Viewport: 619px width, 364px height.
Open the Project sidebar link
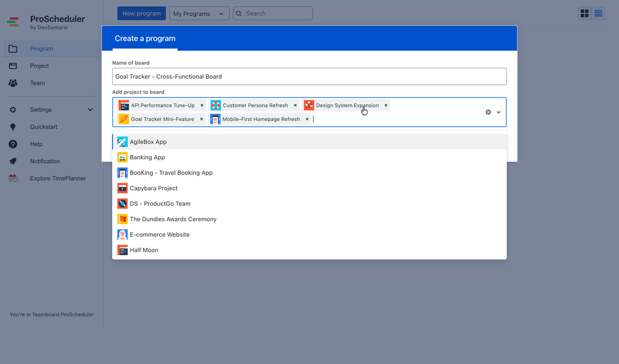pos(40,66)
